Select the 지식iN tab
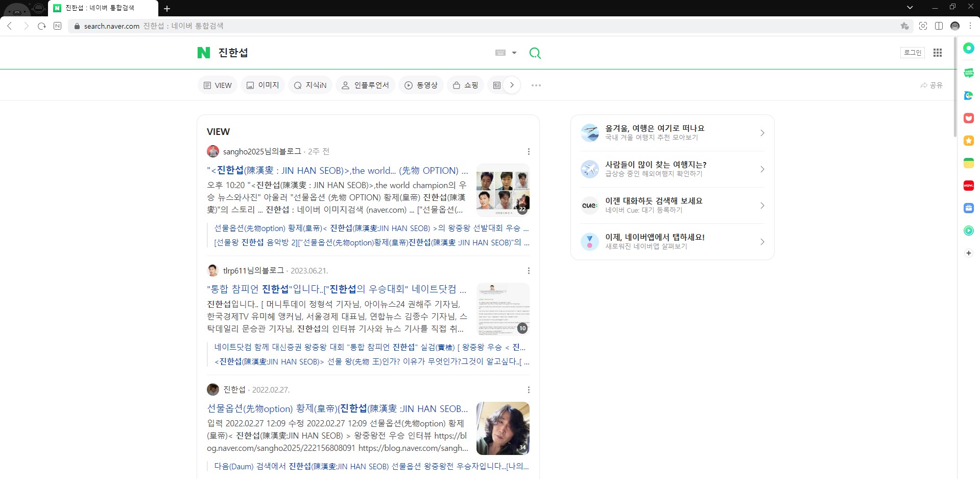 click(x=310, y=85)
